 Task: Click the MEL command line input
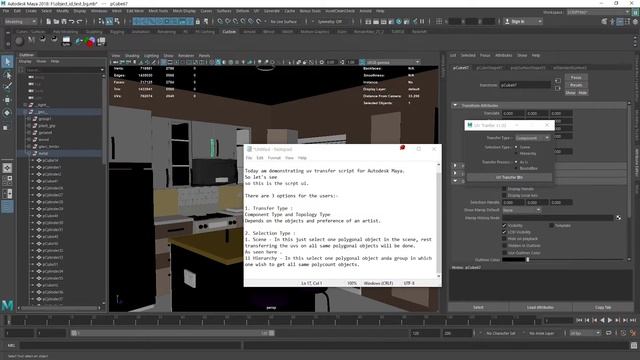(x=131, y=345)
